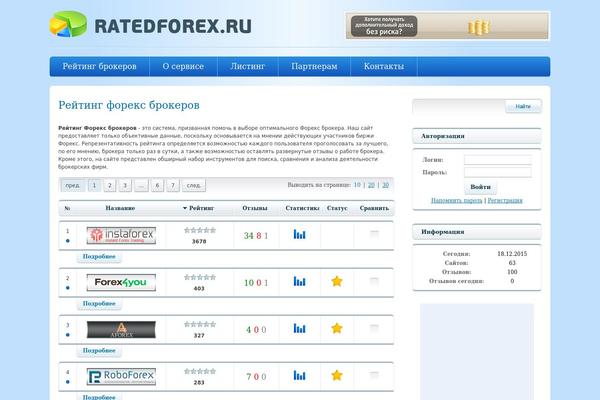Viewport: 600px width, 400px height.
Task: Open Подробнее under AForex
Action: point(99,351)
